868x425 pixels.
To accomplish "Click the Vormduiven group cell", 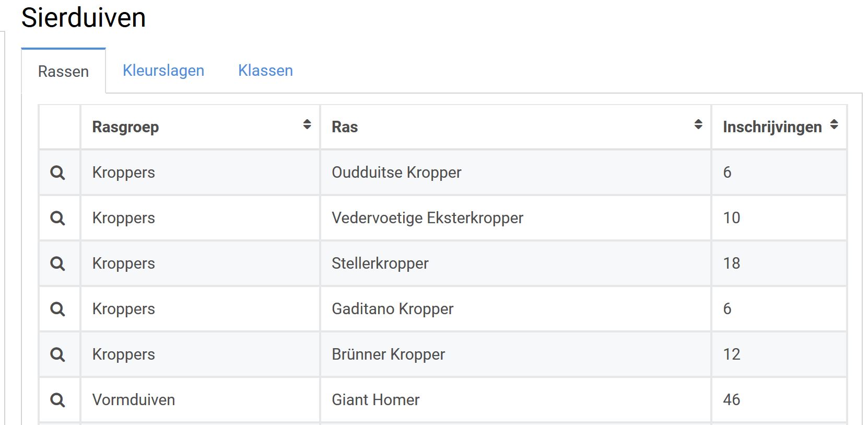I will coord(134,400).
